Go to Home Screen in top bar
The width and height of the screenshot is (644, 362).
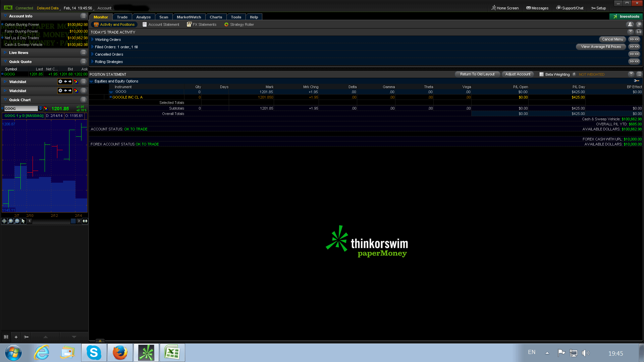505,8
